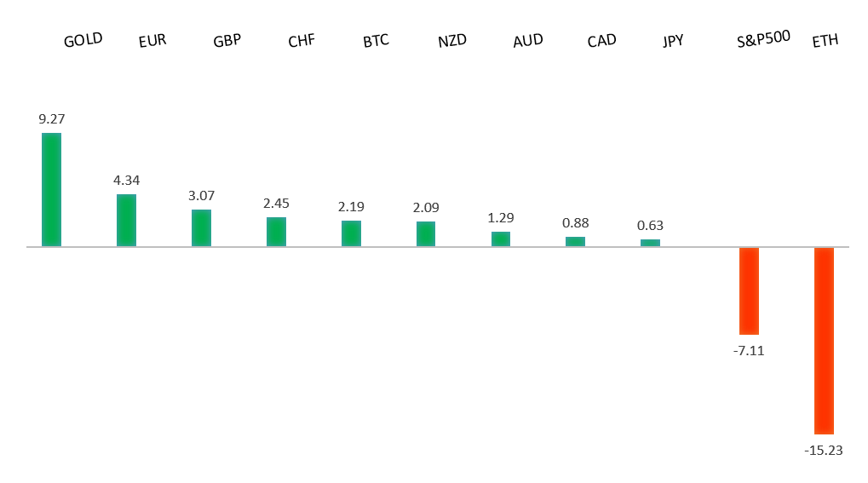868x483 pixels.
Task: Click the CAD category label
Action: pyautogui.click(x=602, y=41)
